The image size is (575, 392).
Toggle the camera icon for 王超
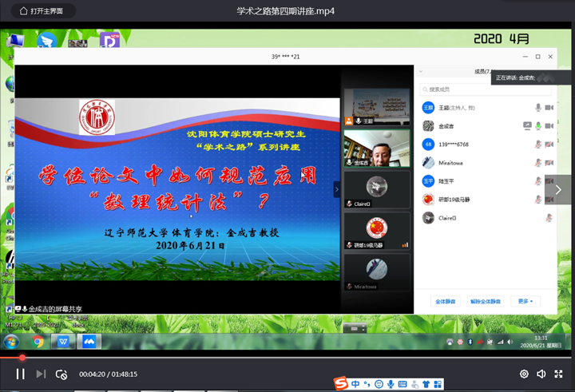pos(549,107)
